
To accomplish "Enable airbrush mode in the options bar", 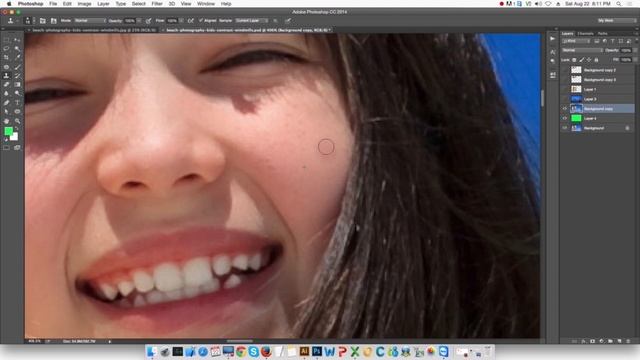I will 191,20.
